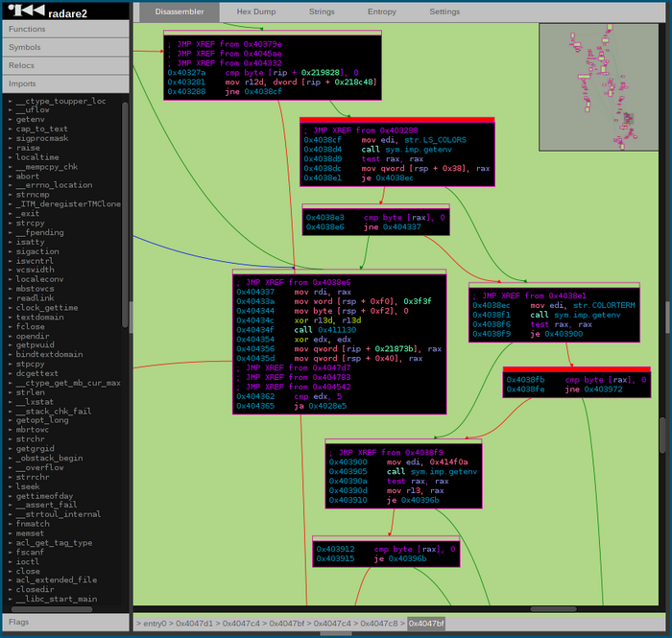
Task: Click the graph's horizontal scrollbar
Action: [555, 608]
